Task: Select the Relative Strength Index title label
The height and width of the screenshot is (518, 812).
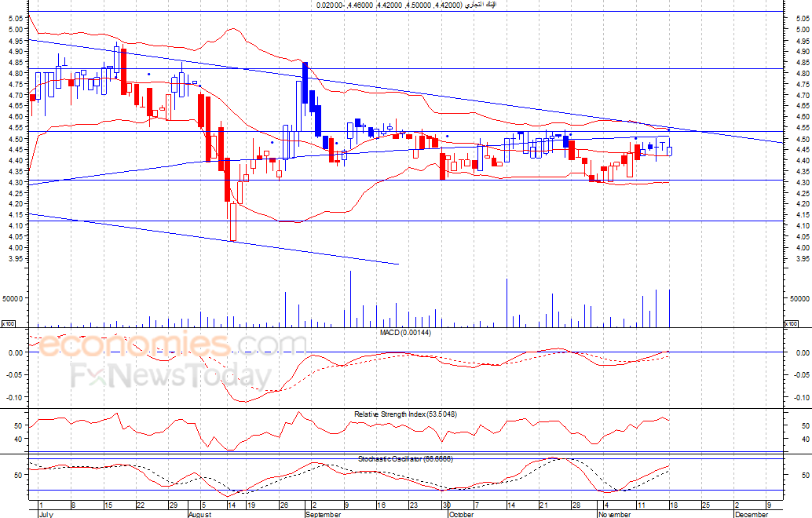Action: click(405, 414)
